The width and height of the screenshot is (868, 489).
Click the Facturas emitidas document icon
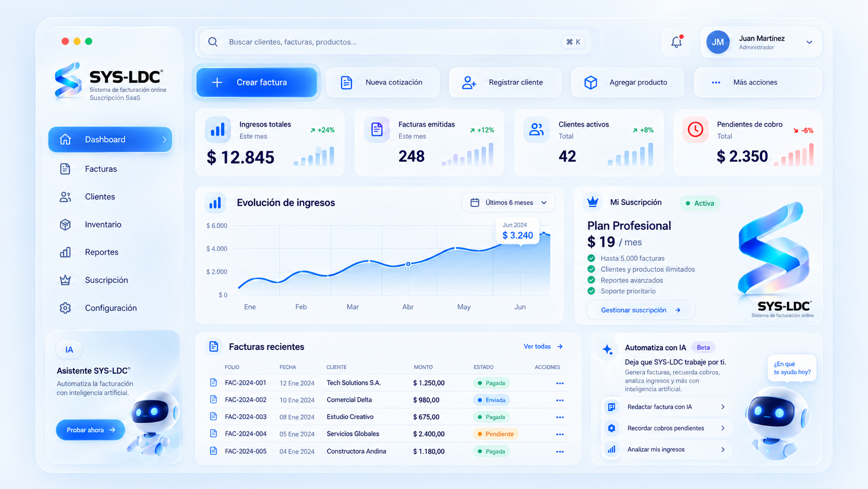[x=377, y=129]
